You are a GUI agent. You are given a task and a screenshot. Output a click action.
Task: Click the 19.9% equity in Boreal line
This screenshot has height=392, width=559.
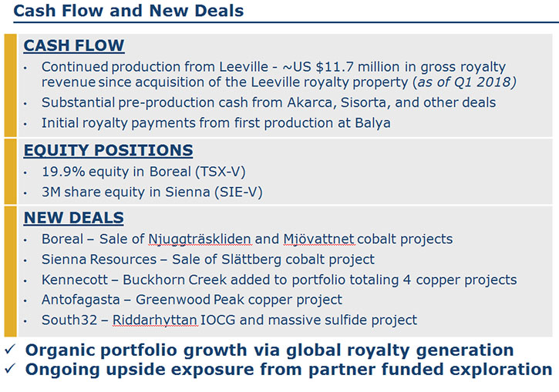[143, 172]
